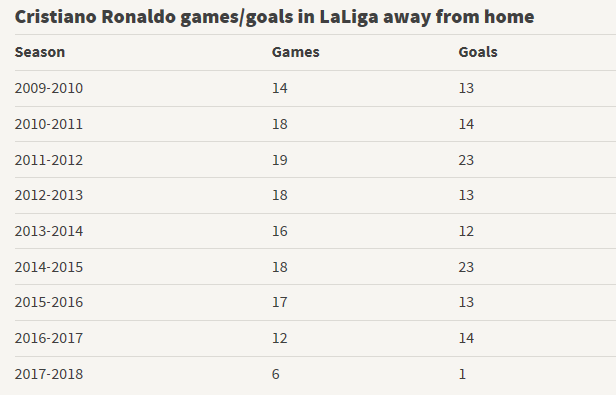Click the 2013-2014 season cell
This screenshot has height=395, width=616.
point(49,231)
